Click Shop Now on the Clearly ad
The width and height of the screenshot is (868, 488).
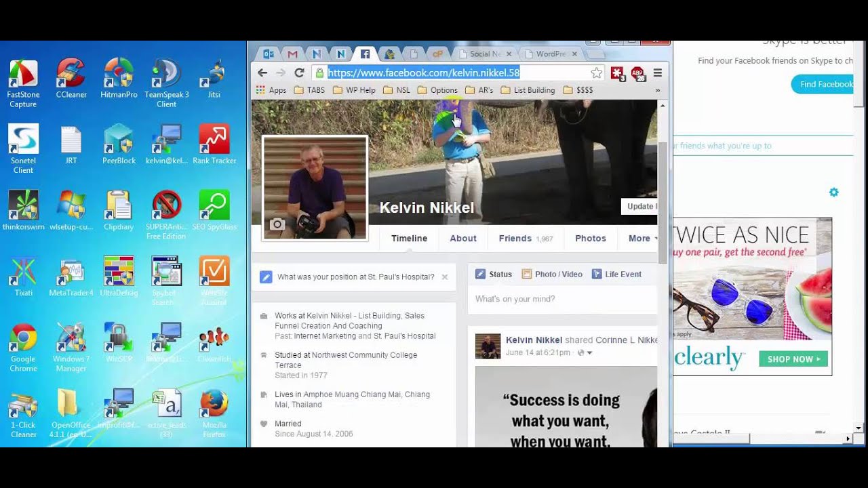[793, 359]
